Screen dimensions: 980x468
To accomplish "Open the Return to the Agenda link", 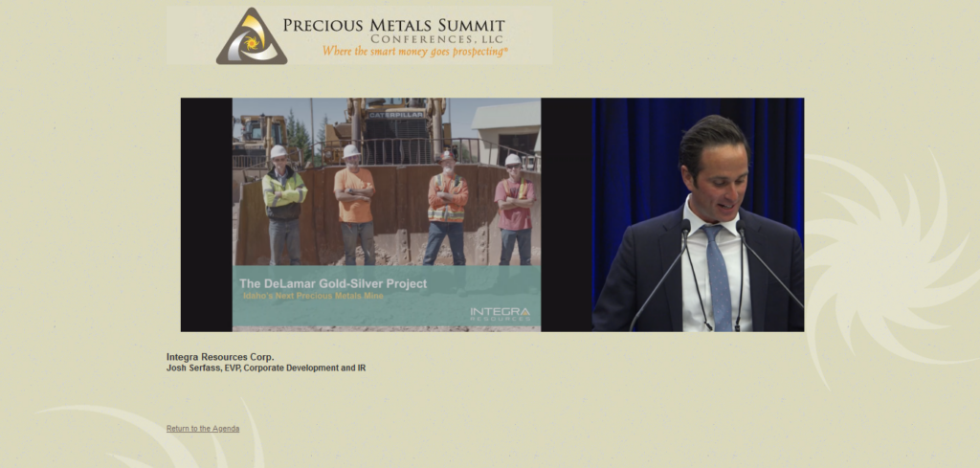I will [x=203, y=429].
